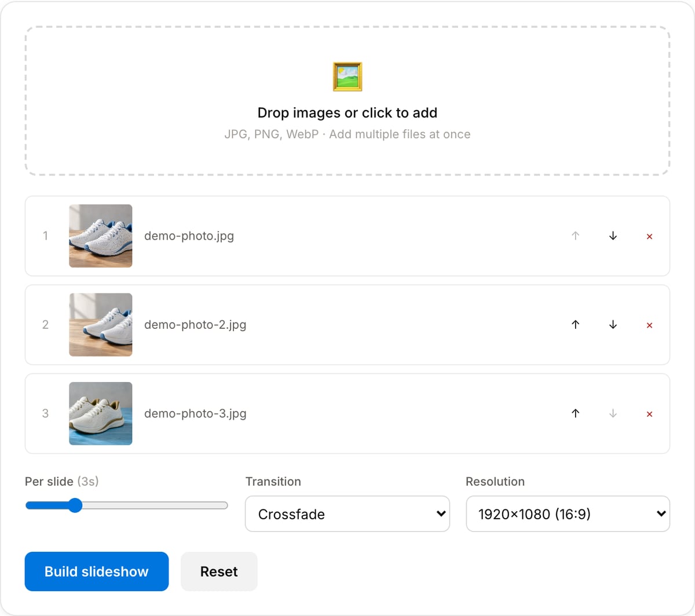This screenshot has height=616, width=695.
Task: Click the demo-photo.jpg file name
Action: (189, 236)
